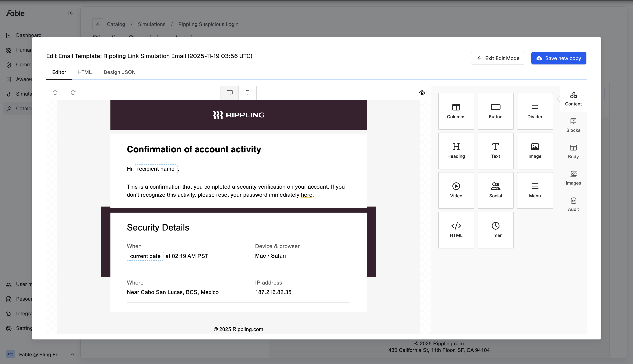633x364 pixels.
Task: Click the 'here' password reset link
Action: point(306,195)
